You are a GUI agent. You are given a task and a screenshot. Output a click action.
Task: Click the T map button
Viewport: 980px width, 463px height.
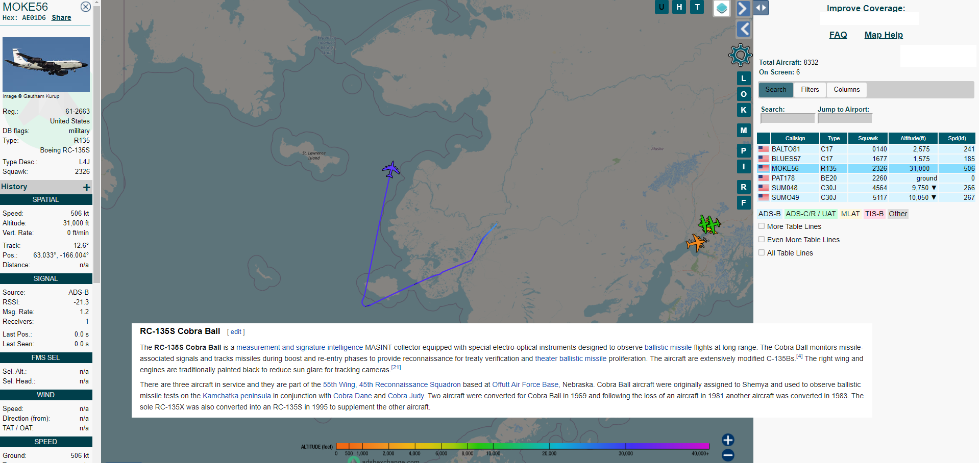(697, 7)
